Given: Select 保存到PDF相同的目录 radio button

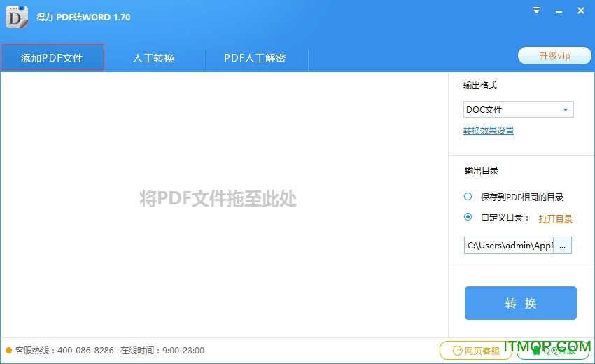Looking at the screenshot, I should [x=468, y=197].
